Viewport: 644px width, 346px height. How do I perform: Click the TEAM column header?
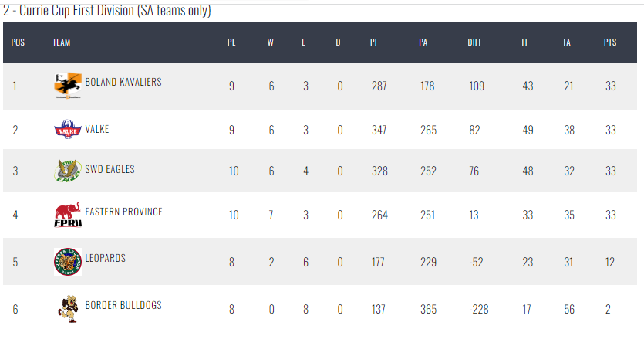click(61, 42)
